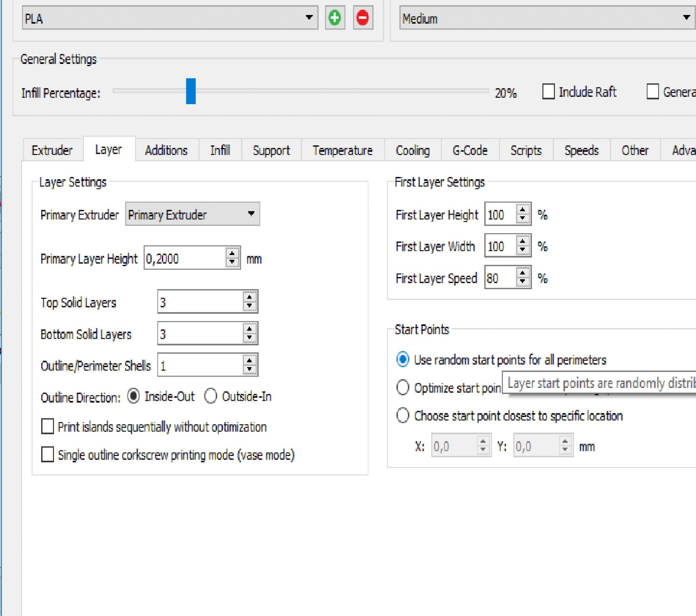Image resolution: width=696 pixels, height=616 pixels.
Task: Decrease First Layer Speed with down arrow
Action: (522, 282)
